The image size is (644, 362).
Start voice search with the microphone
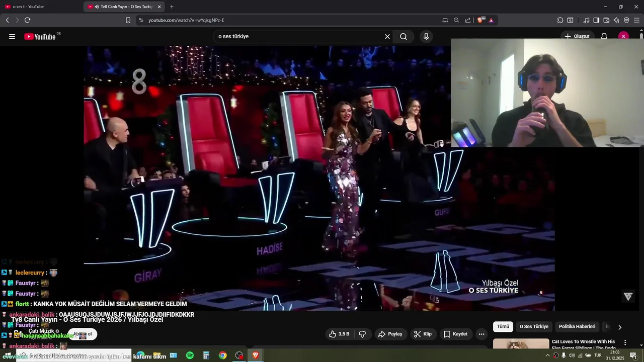coord(426,37)
